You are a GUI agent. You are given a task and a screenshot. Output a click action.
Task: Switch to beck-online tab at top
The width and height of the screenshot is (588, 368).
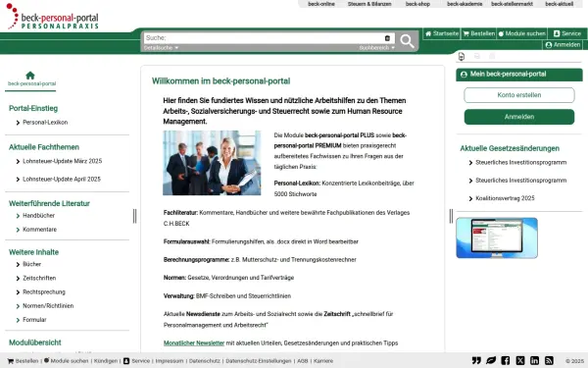pyautogui.click(x=321, y=4)
